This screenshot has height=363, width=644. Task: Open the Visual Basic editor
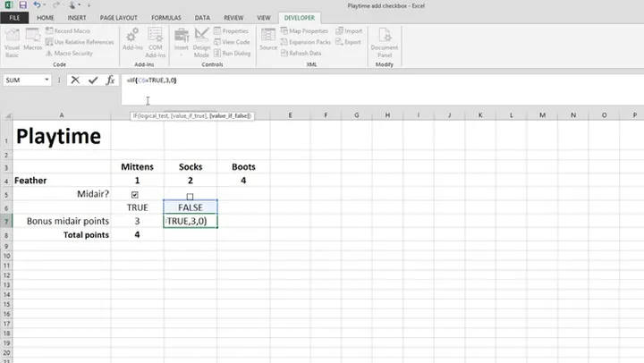coord(12,43)
